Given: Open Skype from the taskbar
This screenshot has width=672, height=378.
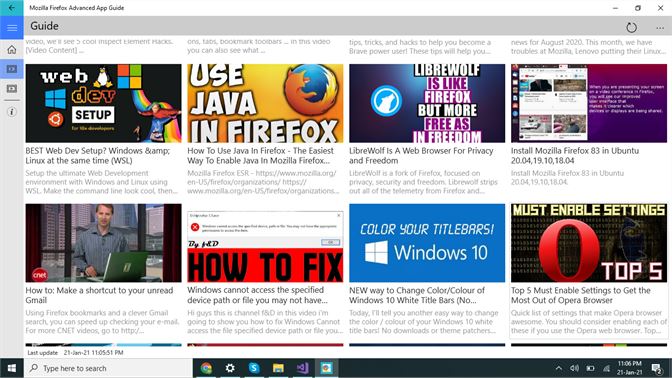Looking at the screenshot, I should tap(254, 368).
